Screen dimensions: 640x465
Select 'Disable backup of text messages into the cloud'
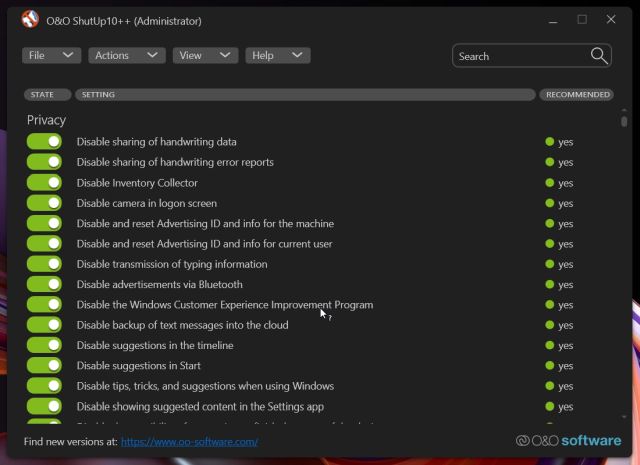pyautogui.click(x=182, y=325)
